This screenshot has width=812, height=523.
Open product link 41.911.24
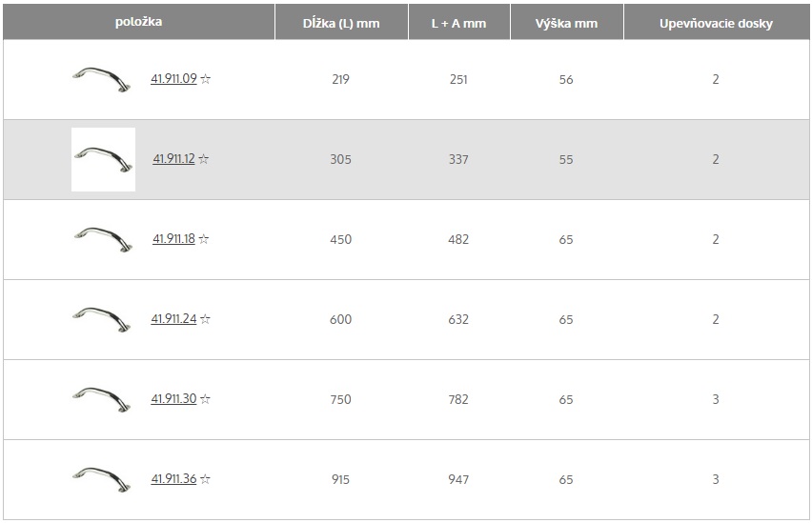pos(174,318)
